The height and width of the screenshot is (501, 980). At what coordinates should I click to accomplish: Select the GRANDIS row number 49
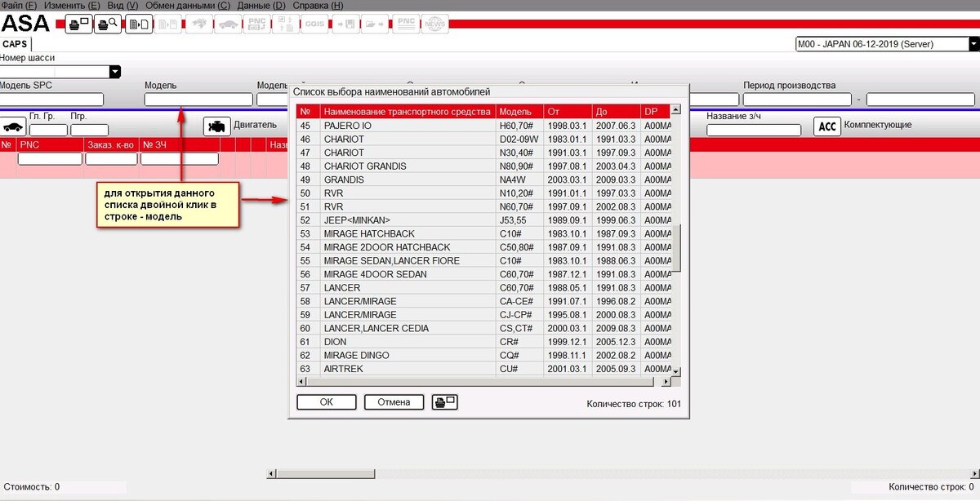483,180
